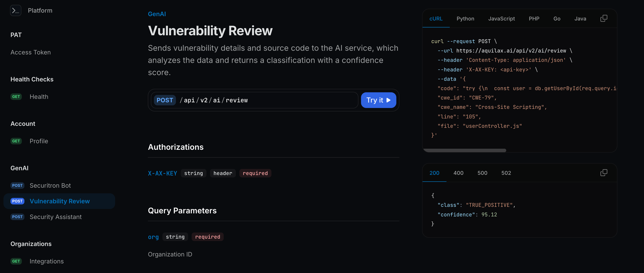Viewport: 644px width, 273px height.
Task: Click the 'header' tag beside X-AX-KEY
Action: [223, 173]
